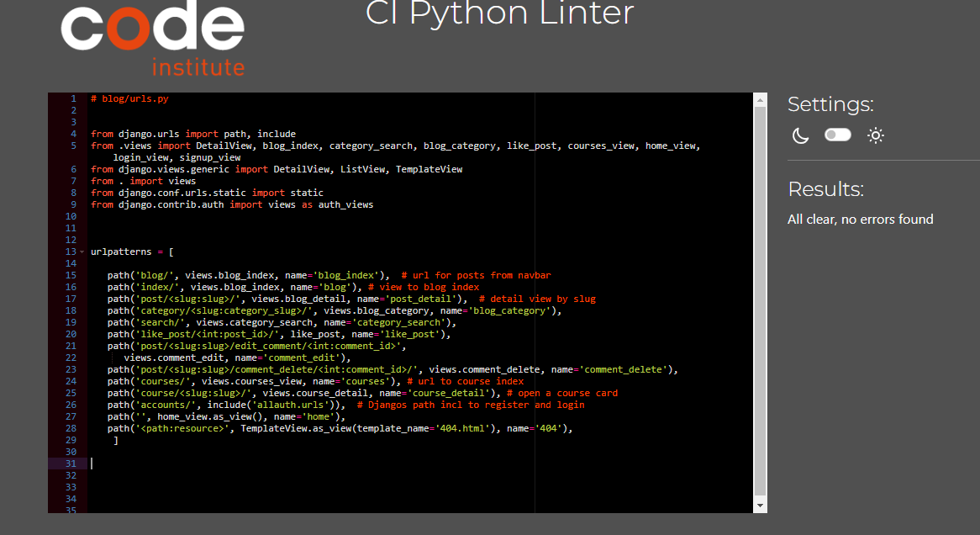Viewport: 980px width, 535px height.
Task: Click 'from . import views' on line 7
Action: (x=143, y=181)
